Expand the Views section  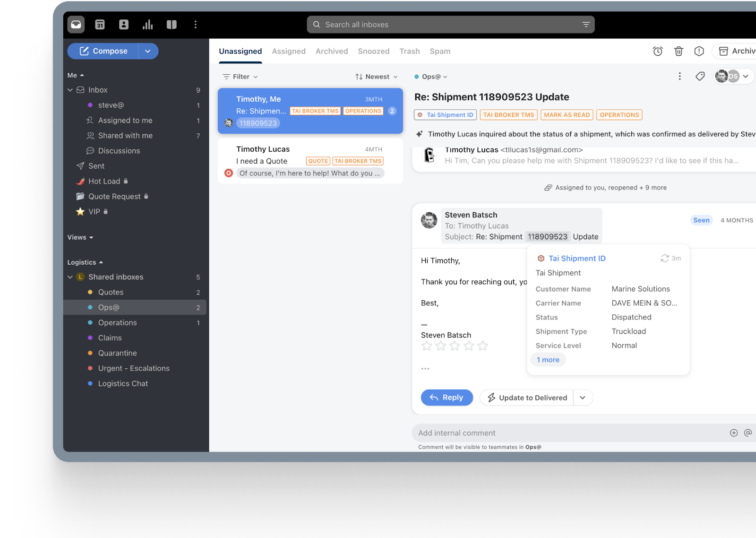80,237
